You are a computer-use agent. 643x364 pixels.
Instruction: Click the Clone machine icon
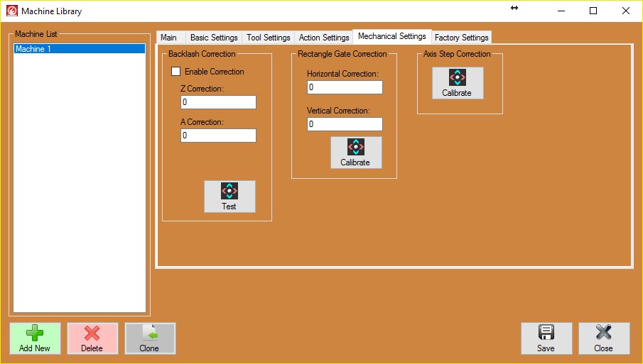click(149, 333)
